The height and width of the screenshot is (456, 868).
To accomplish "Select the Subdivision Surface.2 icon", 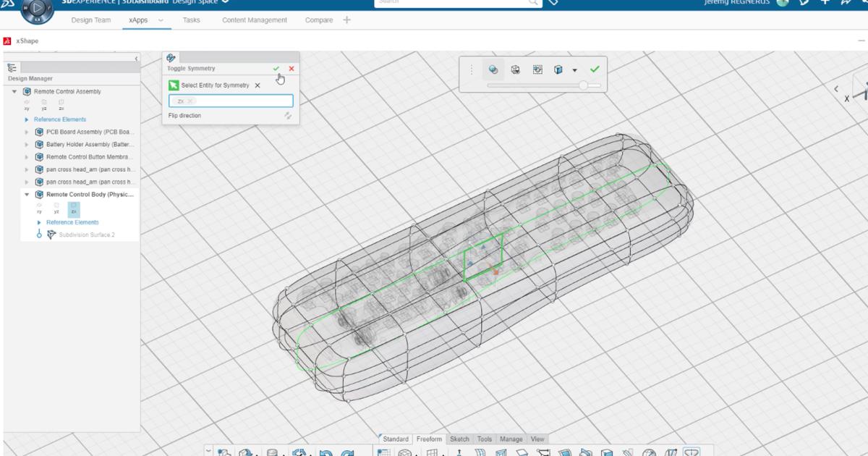I will pos(52,232).
